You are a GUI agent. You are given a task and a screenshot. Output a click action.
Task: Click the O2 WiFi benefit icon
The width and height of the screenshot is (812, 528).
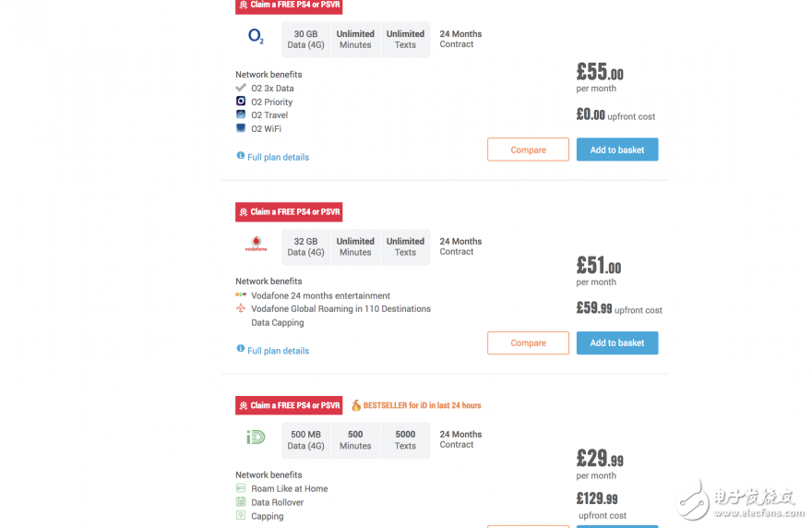pyautogui.click(x=241, y=128)
